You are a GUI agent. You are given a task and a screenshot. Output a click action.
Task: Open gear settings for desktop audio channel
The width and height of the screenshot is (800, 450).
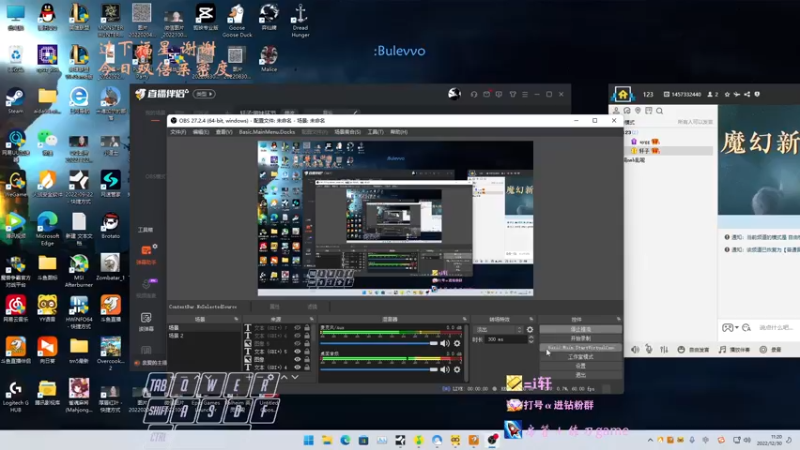[457, 369]
